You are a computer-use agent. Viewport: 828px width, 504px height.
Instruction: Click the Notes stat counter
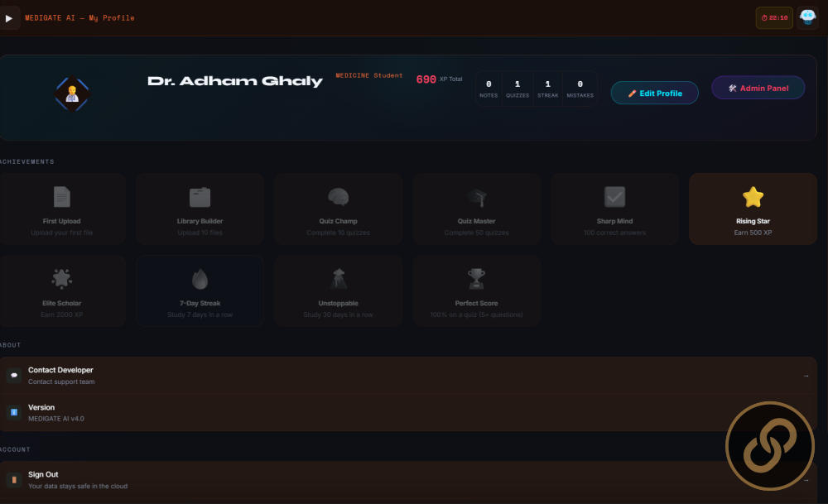tap(489, 89)
